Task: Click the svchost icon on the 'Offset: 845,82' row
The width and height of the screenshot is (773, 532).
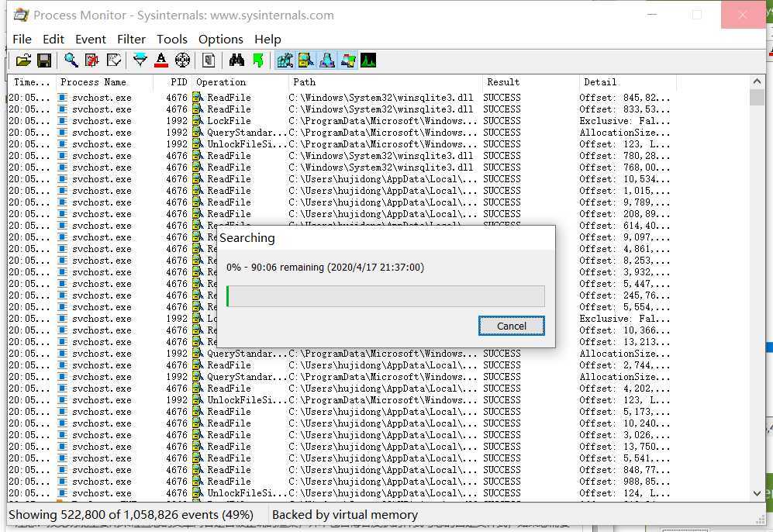Action: point(63,98)
